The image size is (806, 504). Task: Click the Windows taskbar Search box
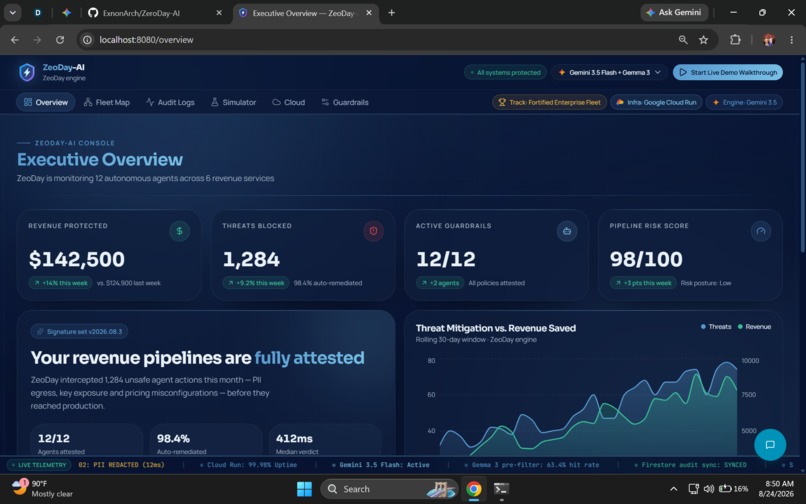(x=389, y=489)
